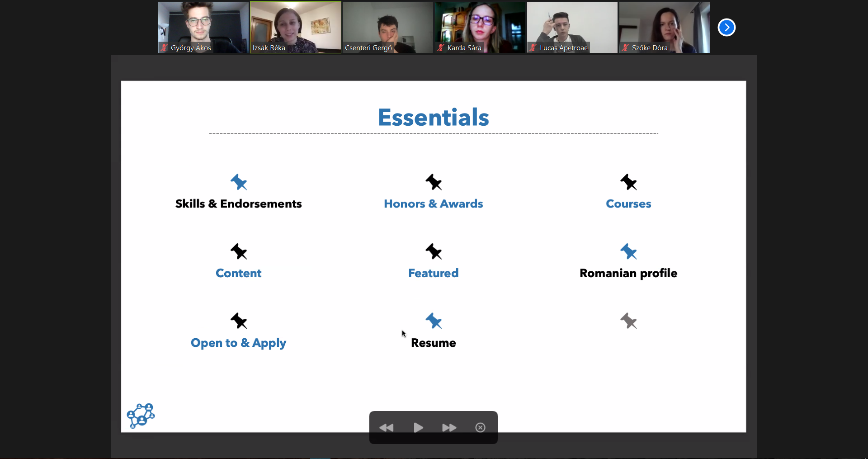Click the pin icon above Skills & Endorsements
Image resolution: width=868 pixels, height=459 pixels.
click(239, 182)
